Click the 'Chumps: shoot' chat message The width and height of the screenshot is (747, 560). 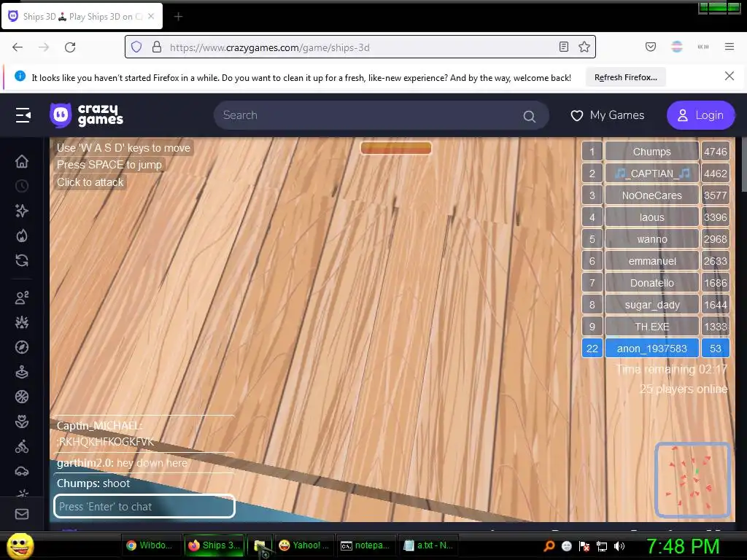93,483
